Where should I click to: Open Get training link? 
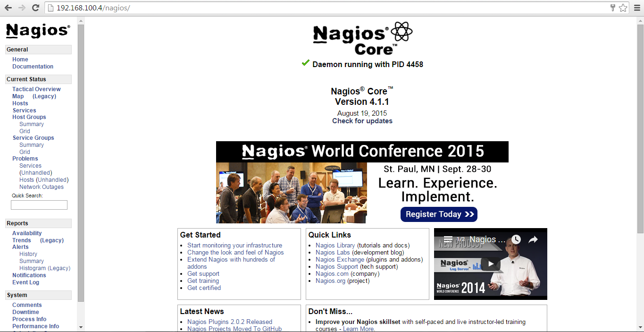[203, 281]
